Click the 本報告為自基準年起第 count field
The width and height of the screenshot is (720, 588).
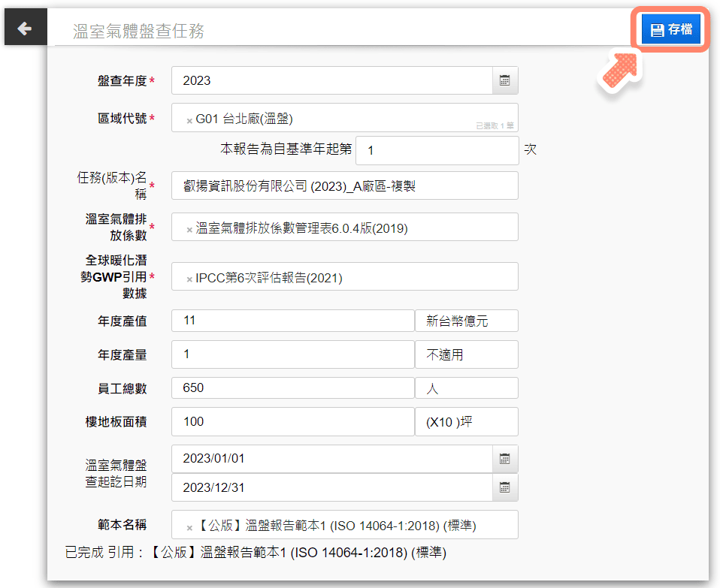point(437,150)
